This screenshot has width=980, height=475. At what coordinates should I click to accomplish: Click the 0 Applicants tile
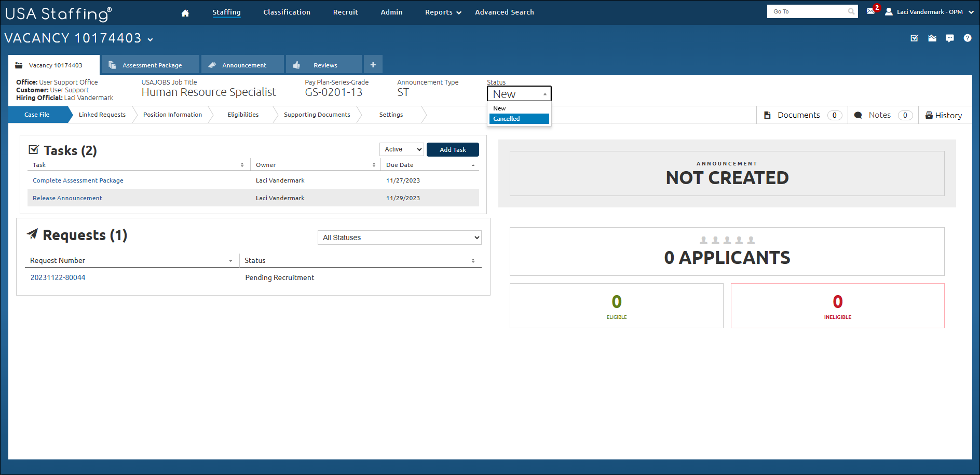pos(727,252)
